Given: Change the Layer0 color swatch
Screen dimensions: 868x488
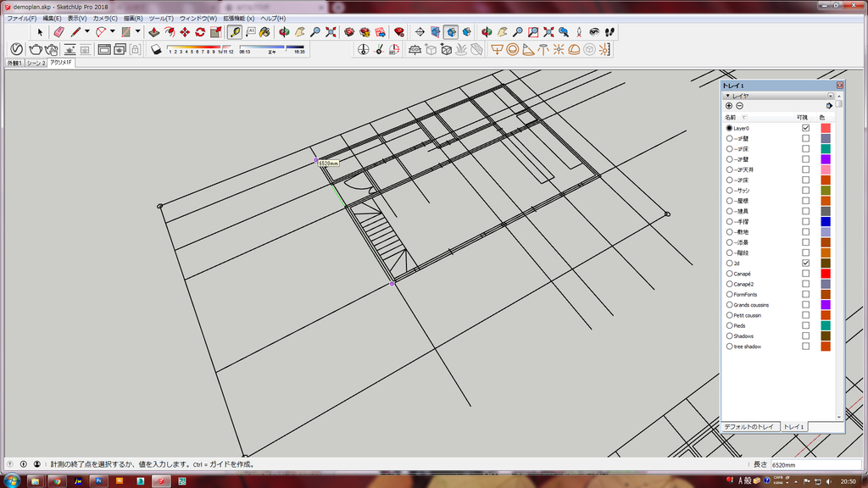Looking at the screenshot, I should click(x=826, y=128).
